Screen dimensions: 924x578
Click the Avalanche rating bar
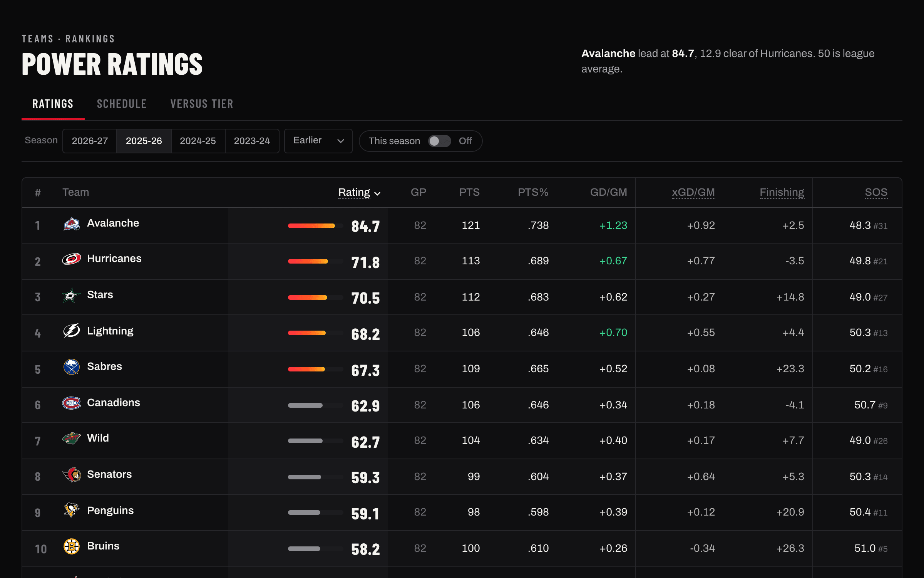click(x=315, y=226)
